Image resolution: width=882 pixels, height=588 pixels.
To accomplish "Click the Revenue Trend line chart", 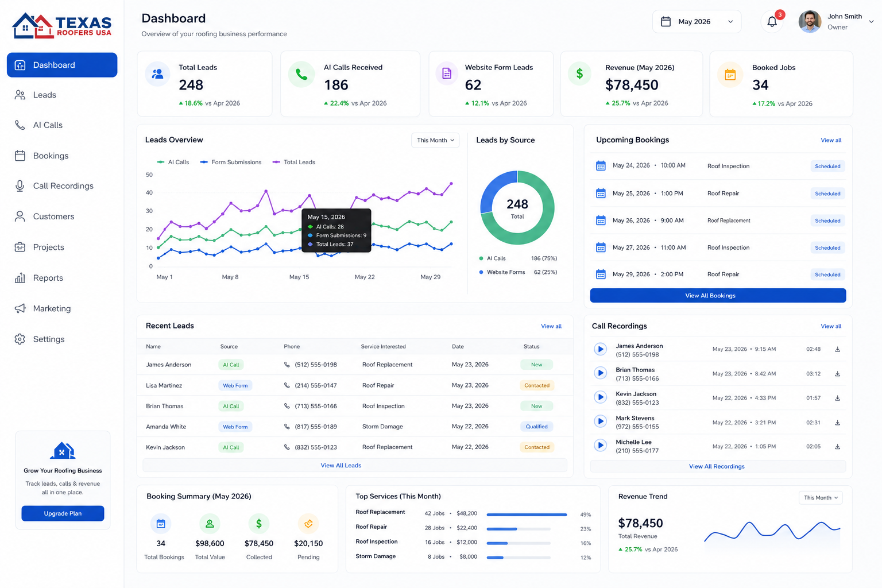I will click(x=772, y=531).
